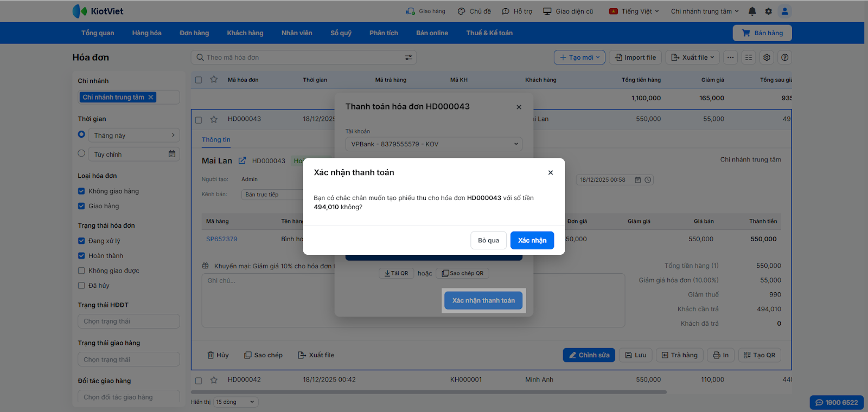Open the help question mark icon
Image resolution: width=868 pixels, height=412 pixels.
click(784, 57)
